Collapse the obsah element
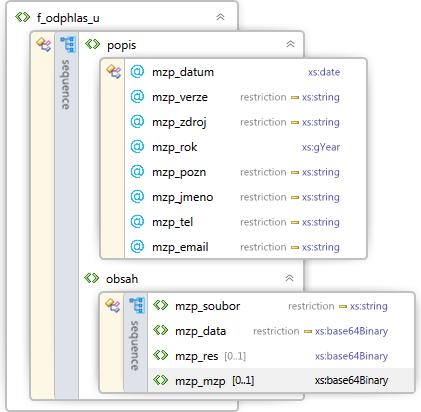The height and width of the screenshot is (412, 421). click(289, 278)
